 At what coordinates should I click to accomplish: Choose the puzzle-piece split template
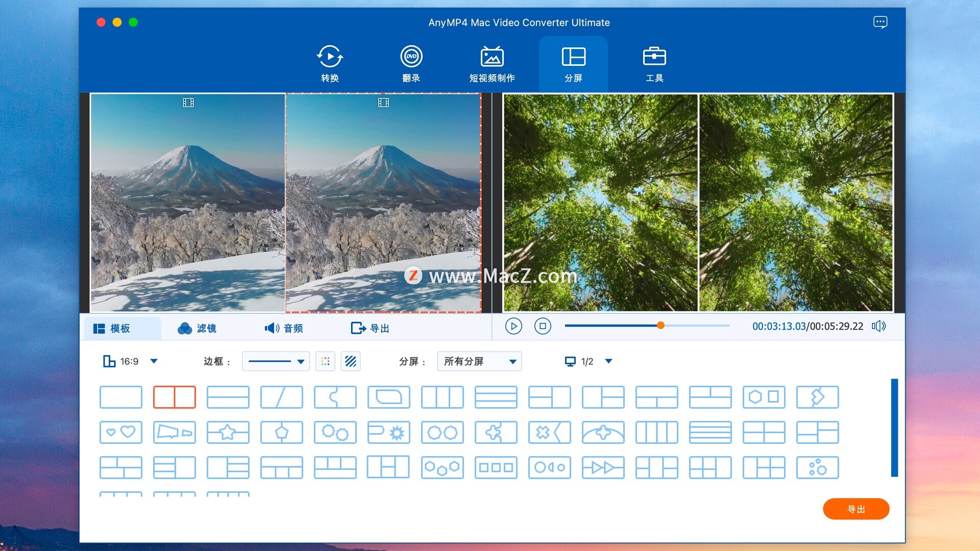(x=335, y=397)
